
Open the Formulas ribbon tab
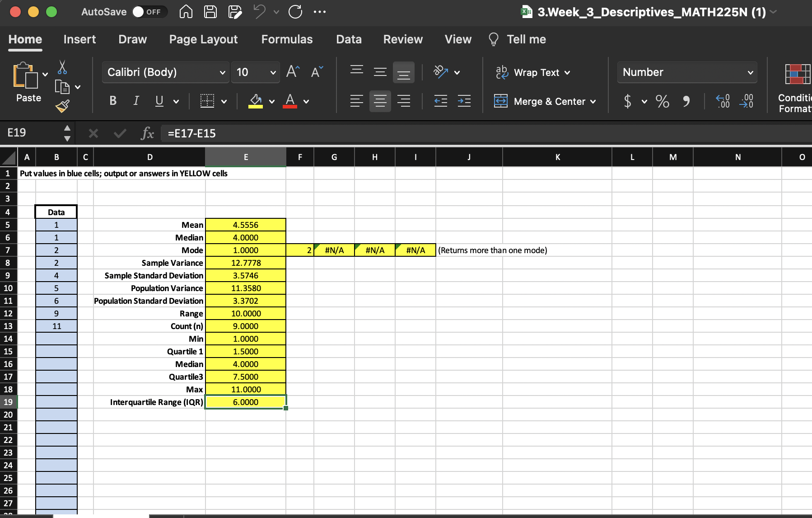tap(287, 39)
